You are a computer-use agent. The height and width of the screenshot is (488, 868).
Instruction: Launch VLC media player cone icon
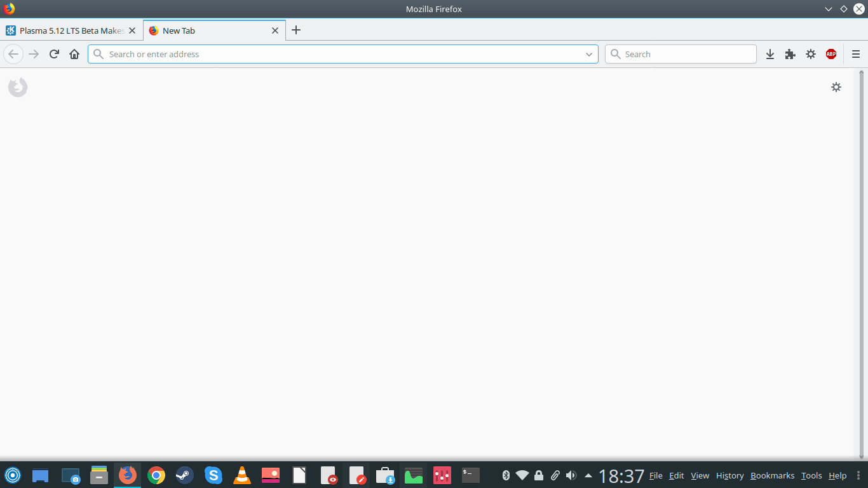coord(242,475)
